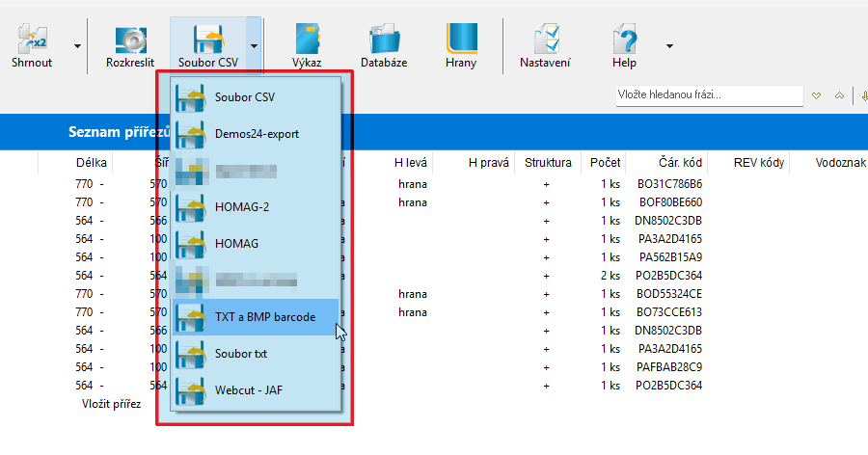Choose TXT a BMP barcode entry
The width and height of the screenshot is (868, 455).
point(256,317)
